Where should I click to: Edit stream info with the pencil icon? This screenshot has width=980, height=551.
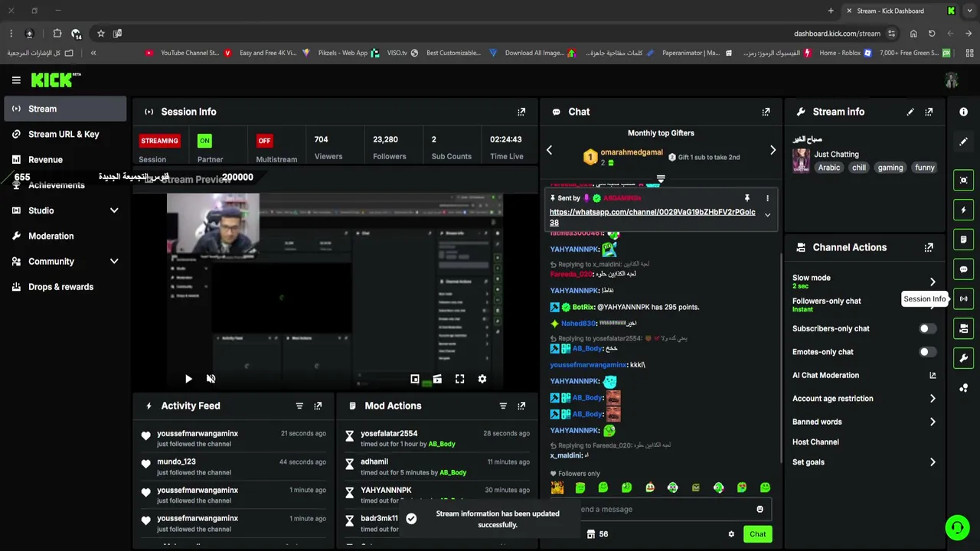click(x=910, y=112)
